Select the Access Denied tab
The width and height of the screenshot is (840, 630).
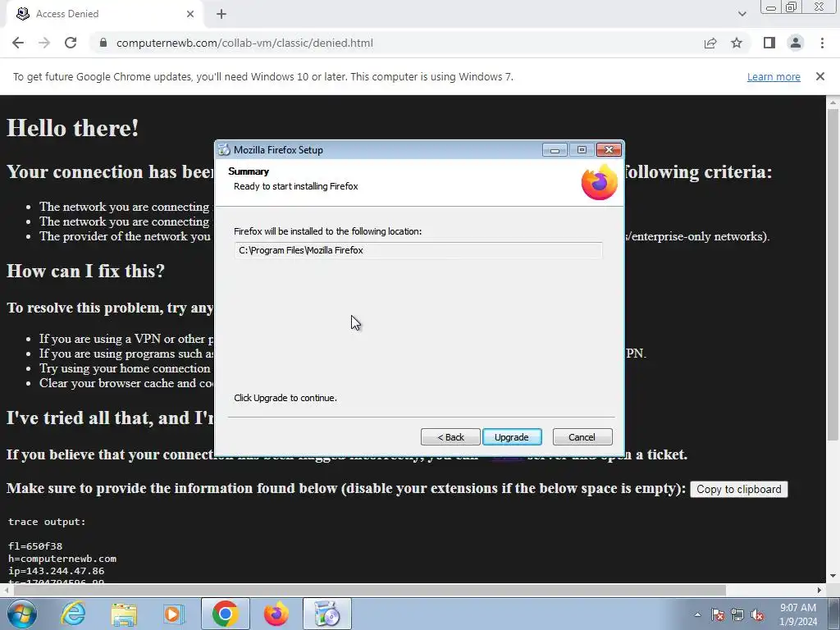104,14
